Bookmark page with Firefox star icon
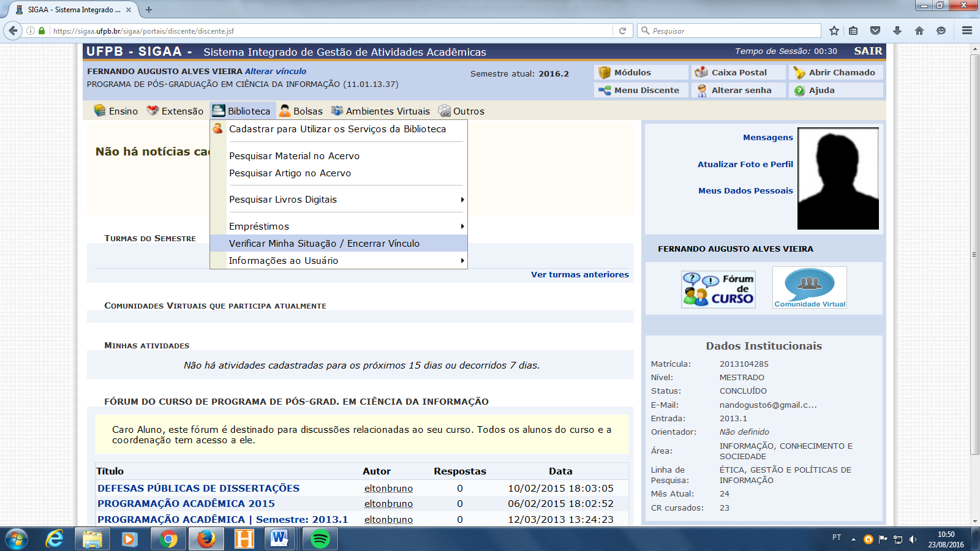Image resolution: width=980 pixels, height=551 pixels. 834,31
